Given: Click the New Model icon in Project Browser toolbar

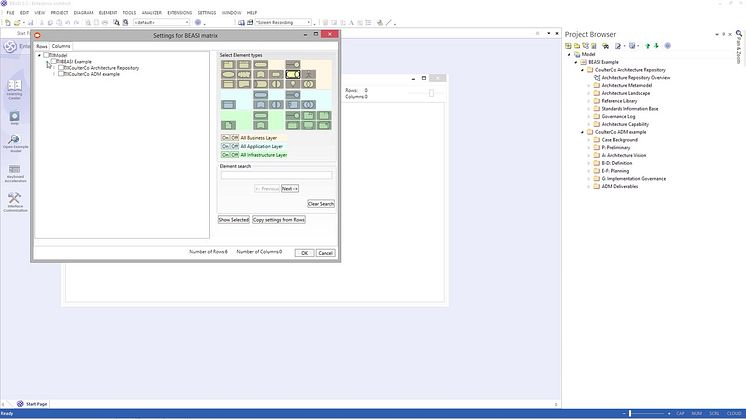Looking at the screenshot, I should pyautogui.click(x=568, y=46).
